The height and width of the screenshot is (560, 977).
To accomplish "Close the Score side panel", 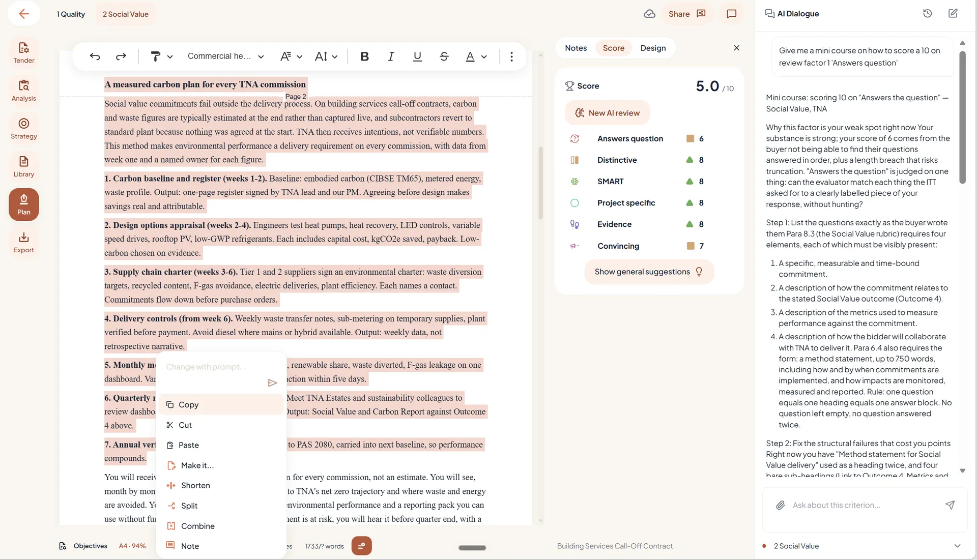I will coord(736,48).
